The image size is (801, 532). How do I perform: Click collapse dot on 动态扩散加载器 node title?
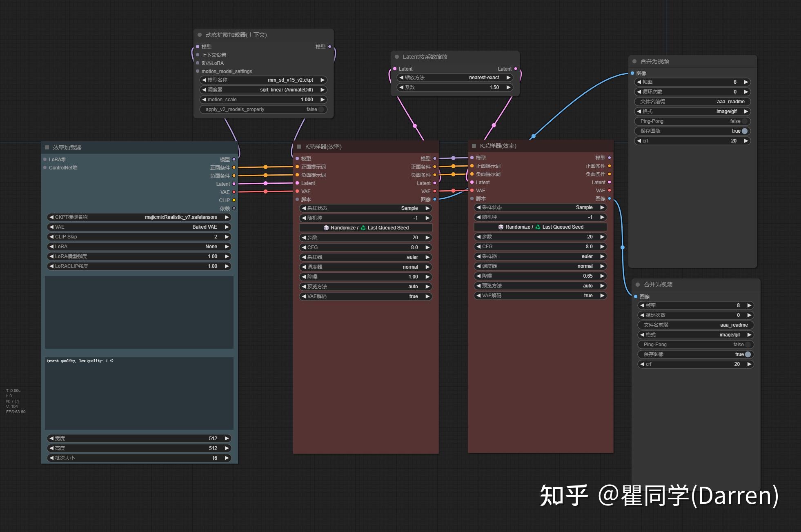[200, 35]
